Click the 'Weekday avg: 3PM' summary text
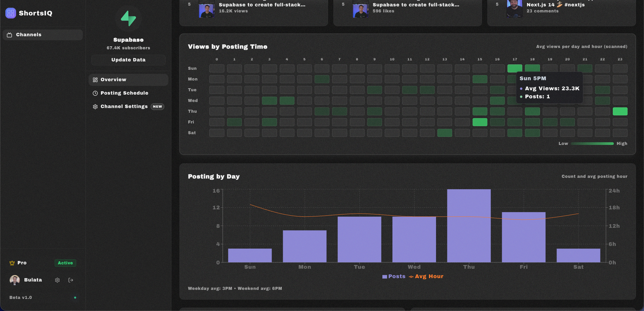Viewport: 644px width, 311px height. click(x=210, y=289)
